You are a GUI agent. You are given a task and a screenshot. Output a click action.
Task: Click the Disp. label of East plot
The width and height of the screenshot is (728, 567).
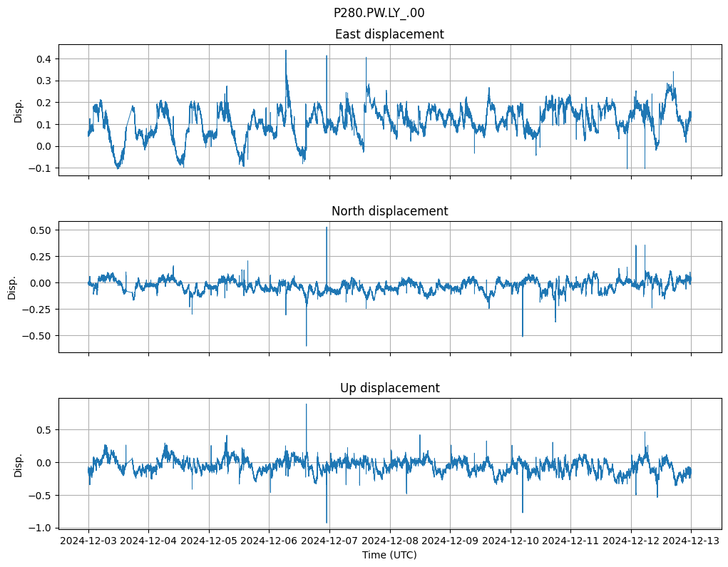[19, 111]
